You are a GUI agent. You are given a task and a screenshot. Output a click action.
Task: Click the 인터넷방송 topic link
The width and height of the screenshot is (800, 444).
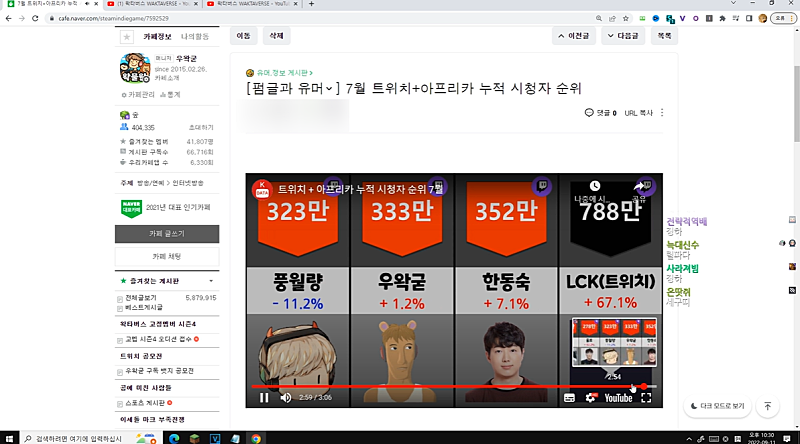tap(187, 183)
